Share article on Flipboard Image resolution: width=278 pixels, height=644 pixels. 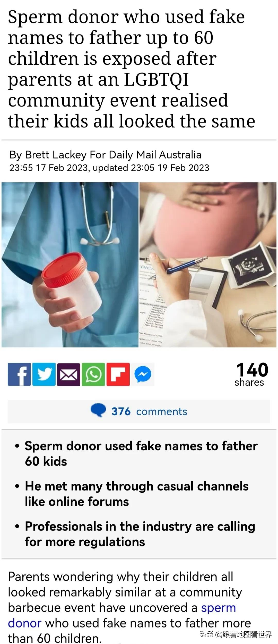118,374
